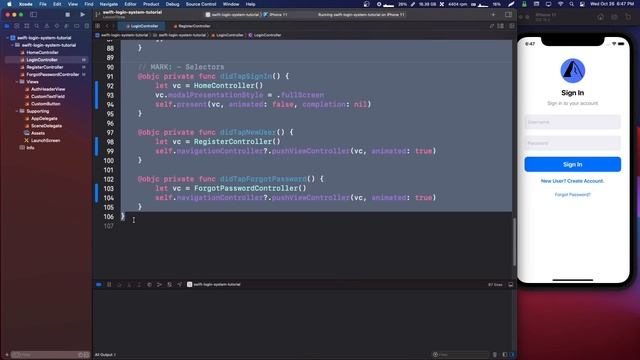Click the console filter field
This screenshot has height=360, width=640.
pos(460,355)
